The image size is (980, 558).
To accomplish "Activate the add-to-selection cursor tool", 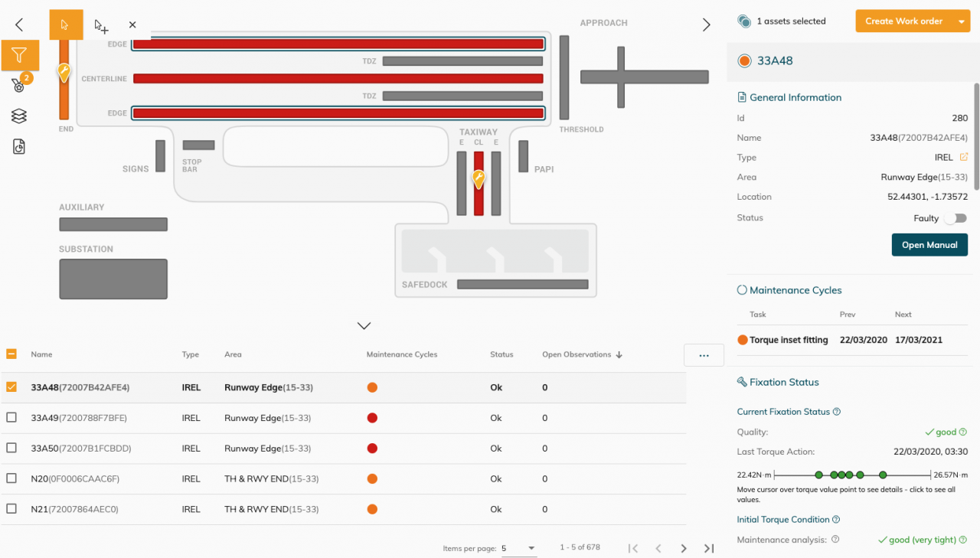I will click(x=101, y=26).
